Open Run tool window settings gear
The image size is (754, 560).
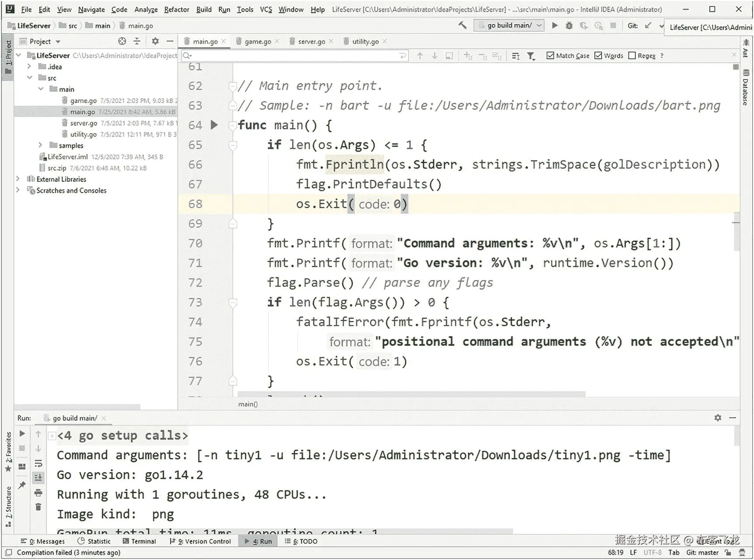pyautogui.click(x=717, y=418)
